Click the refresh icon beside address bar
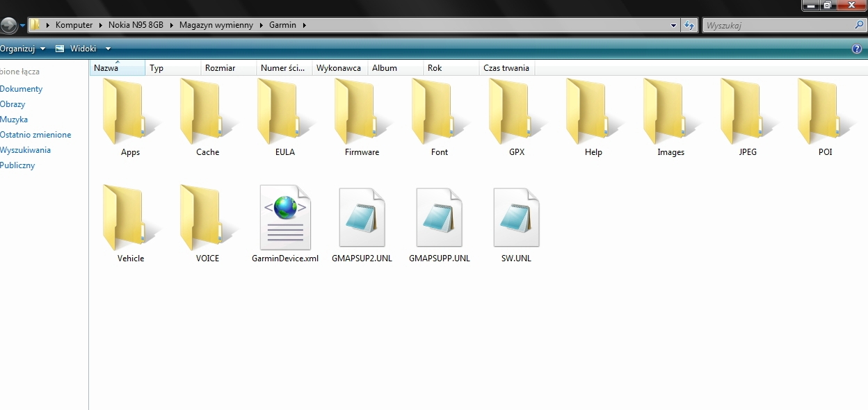The height and width of the screenshot is (410, 868). (689, 25)
